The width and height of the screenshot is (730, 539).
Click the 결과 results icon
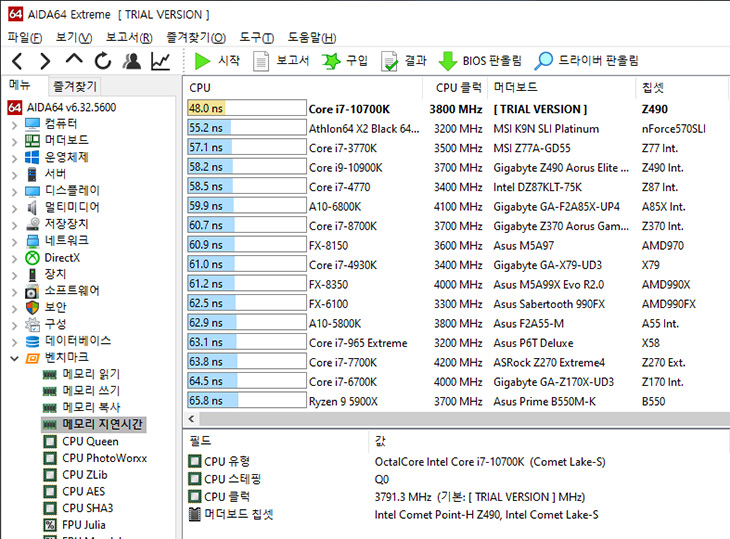tap(389, 61)
